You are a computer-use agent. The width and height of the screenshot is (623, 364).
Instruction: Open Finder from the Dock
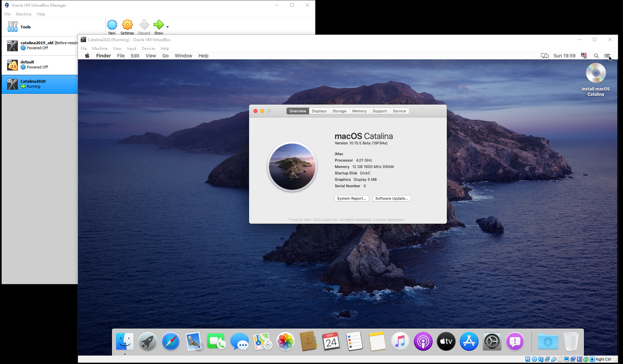click(x=125, y=341)
